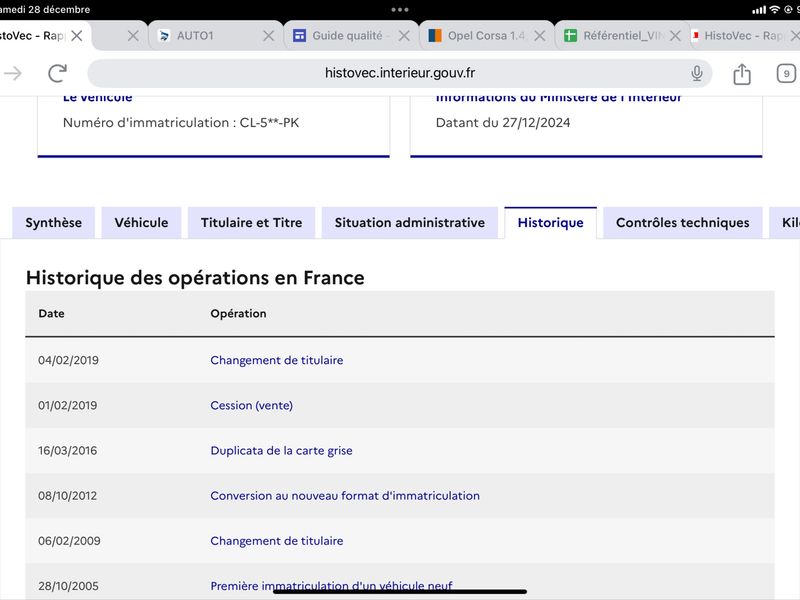Image resolution: width=800 pixels, height=600 pixels.
Task: Close the untitled blank tab
Action: [x=133, y=36]
